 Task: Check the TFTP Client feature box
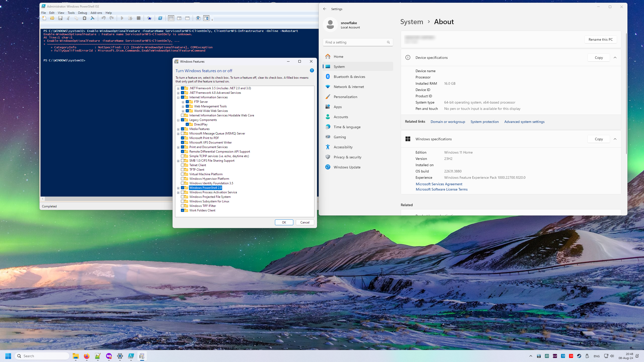[x=183, y=170]
